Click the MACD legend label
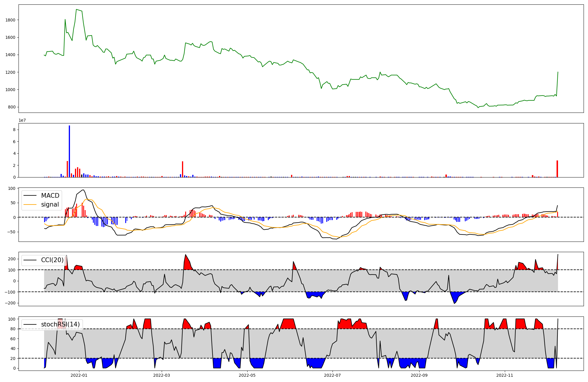The width and height of the screenshot is (588, 382). [50, 196]
